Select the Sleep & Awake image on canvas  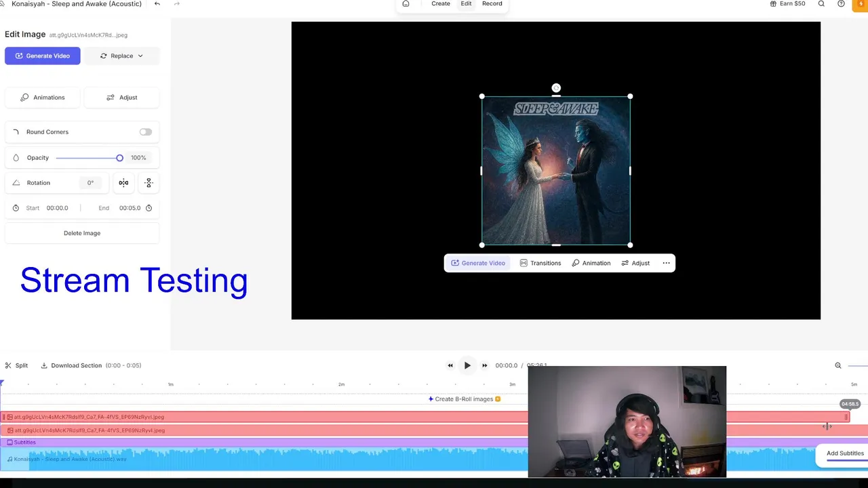point(556,171)
